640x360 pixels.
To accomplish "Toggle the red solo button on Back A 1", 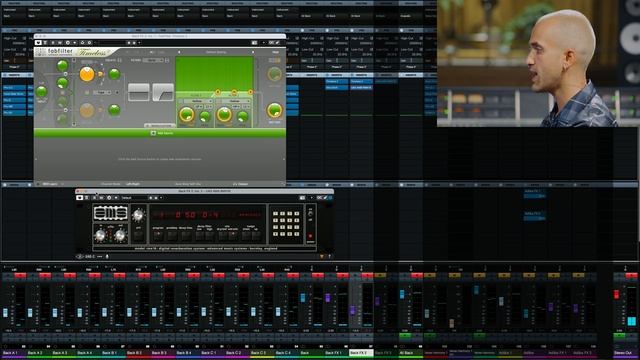I will [20, 276].
